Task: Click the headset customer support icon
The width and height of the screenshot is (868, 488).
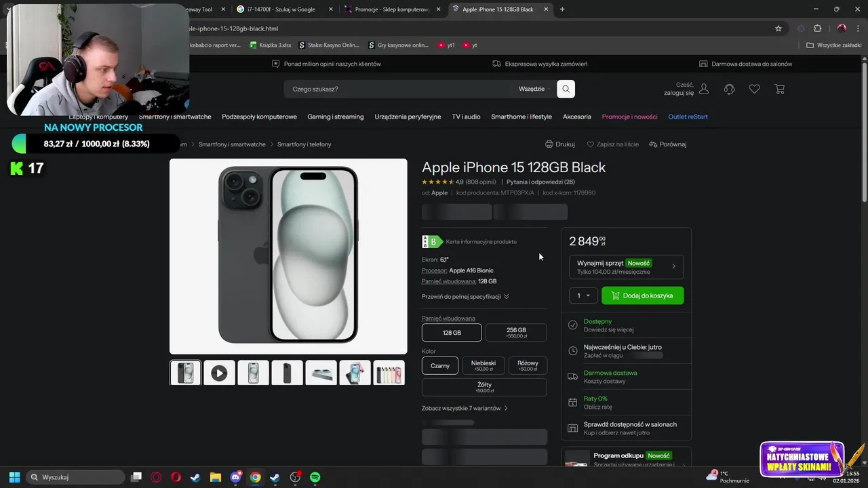Action: [730, 89]
